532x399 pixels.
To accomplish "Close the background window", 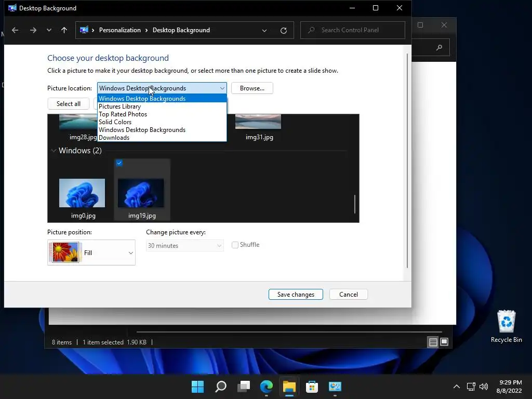I will (x=444, y=25).
